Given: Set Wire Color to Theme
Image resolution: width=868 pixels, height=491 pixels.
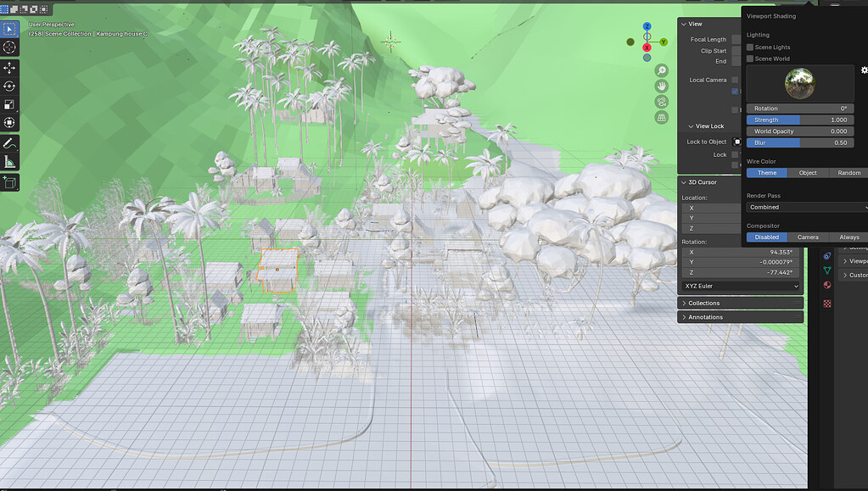Looking at the screenshot, I should 767,173.
